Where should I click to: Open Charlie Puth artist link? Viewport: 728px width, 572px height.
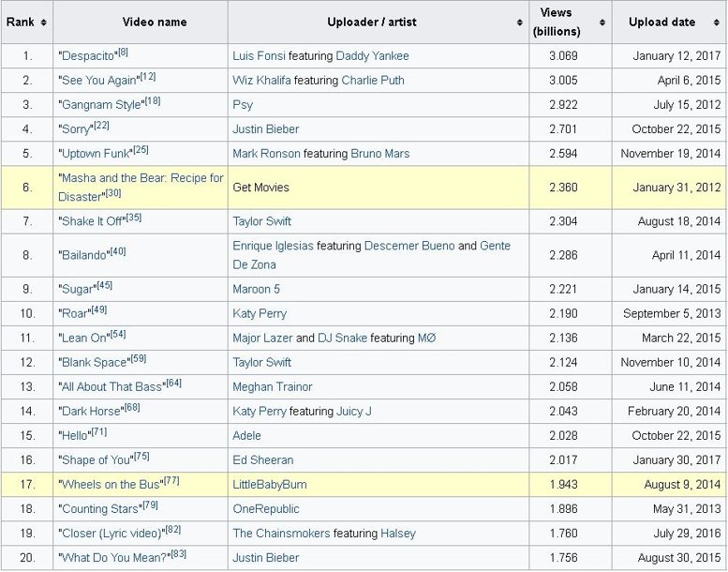[x=372, y=81]
